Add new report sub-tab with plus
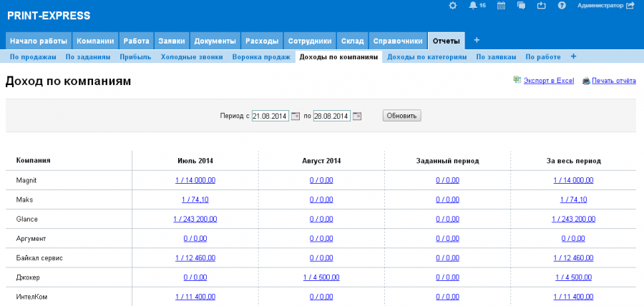 click(x=573, y=56)
